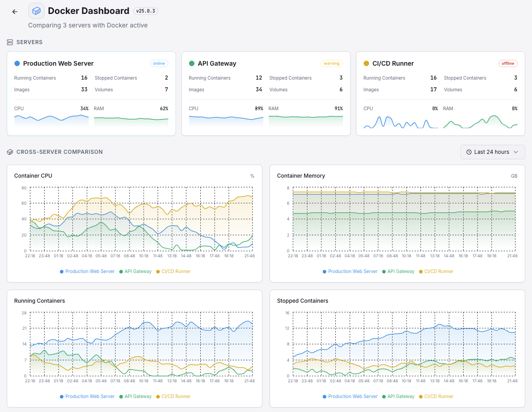This screenshot has width=532, height=412.
Task: Click the online badge on Production Web Server
Action: (x=159, y=63)
